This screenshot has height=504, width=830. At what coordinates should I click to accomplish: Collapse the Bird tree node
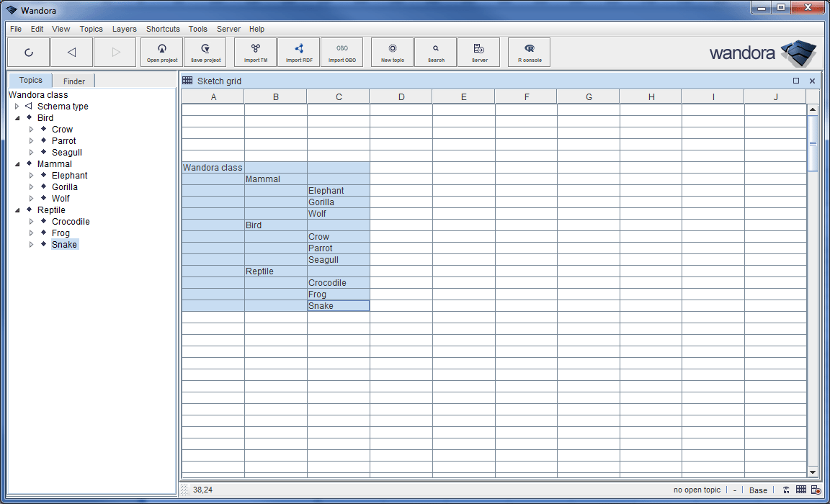pos(17,118)
